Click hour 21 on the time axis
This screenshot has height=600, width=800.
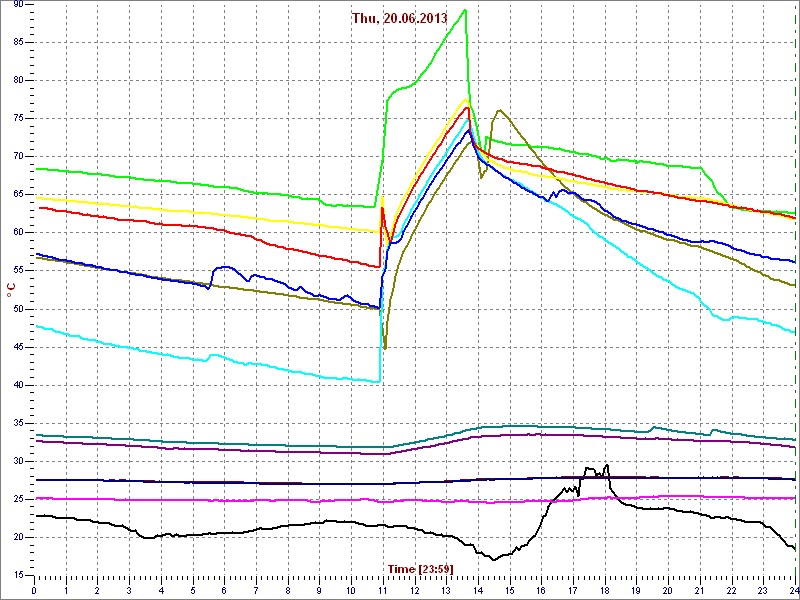[x=699, y=590]
